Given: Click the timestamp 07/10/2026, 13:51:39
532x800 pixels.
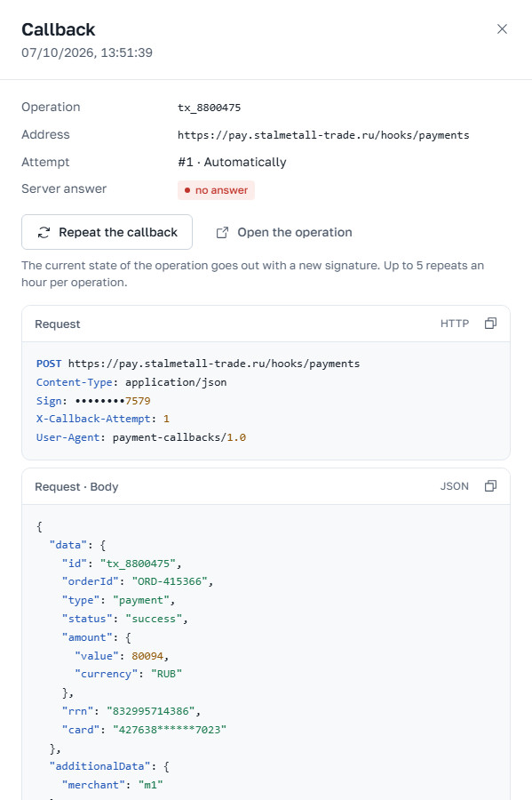Looking at the screenshot, I should 87,52.
